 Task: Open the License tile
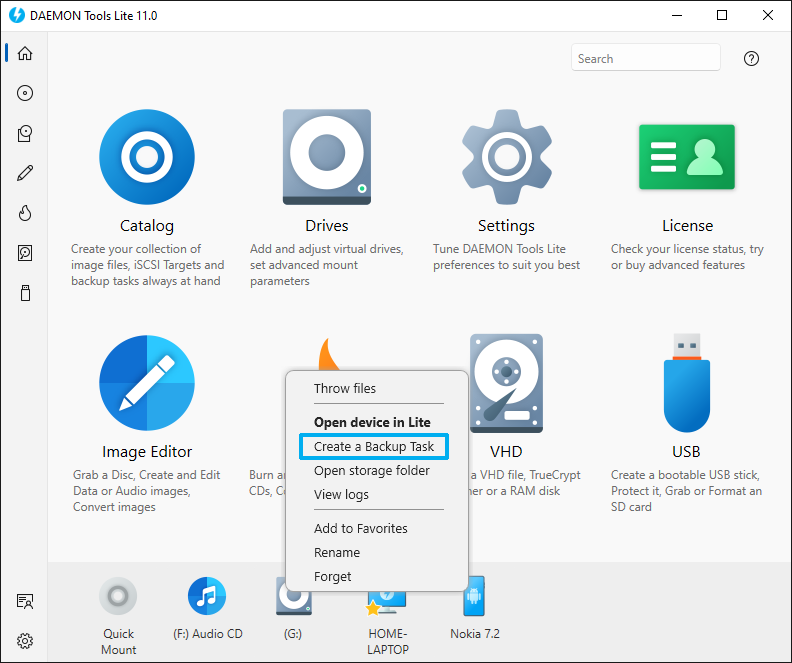coord(687,157)
